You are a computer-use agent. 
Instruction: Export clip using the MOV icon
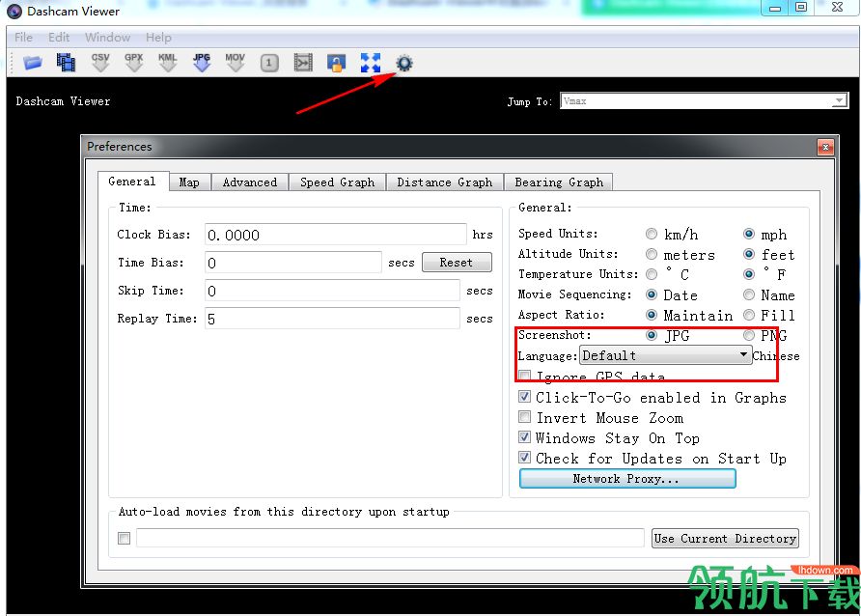coord(235,63)
